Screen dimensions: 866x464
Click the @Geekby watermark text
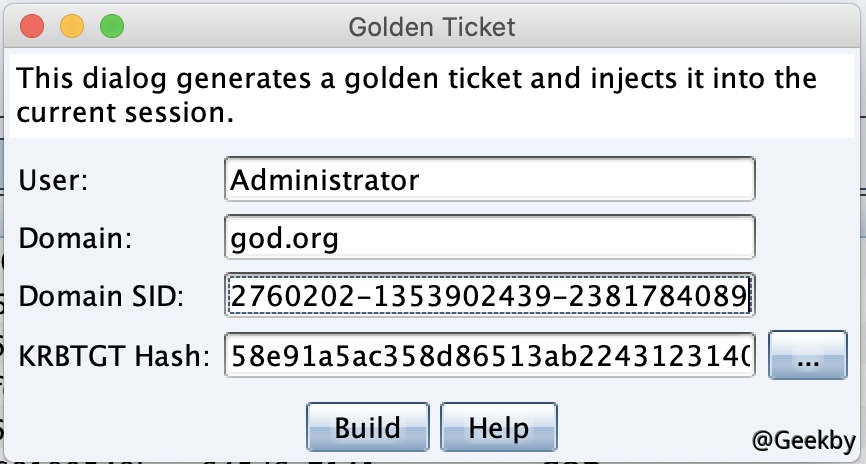(802, 438)
